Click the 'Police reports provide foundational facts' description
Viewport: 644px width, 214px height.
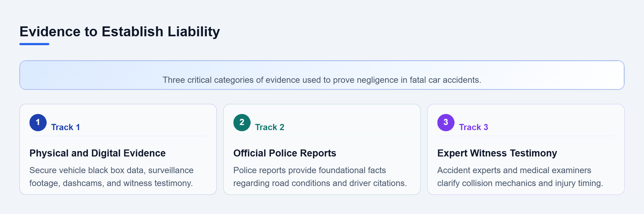pos(320,177)
